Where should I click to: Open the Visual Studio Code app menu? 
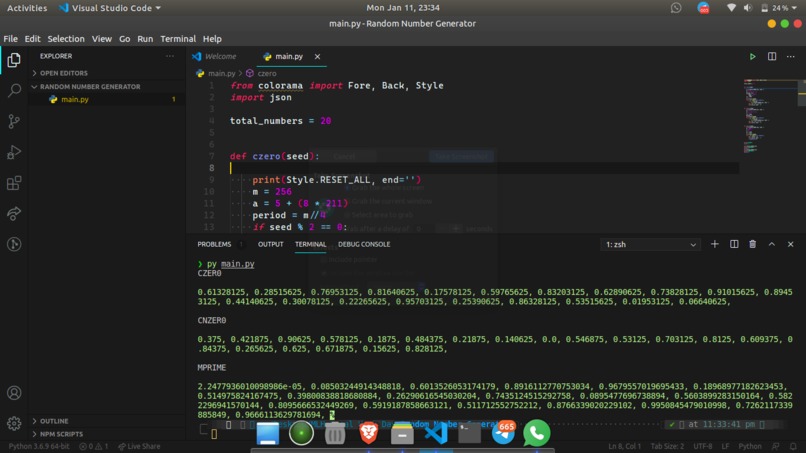click(x=110, y=8)
